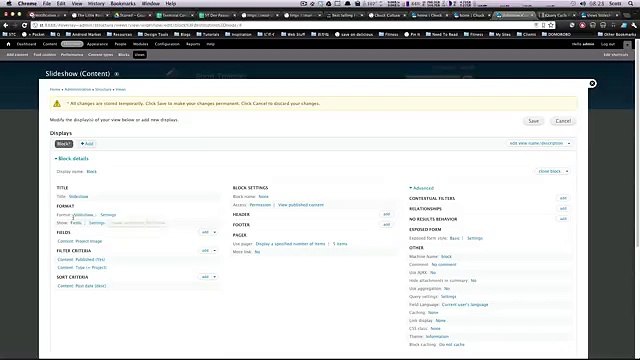This screenshot has width=640, height=360.
Task: Open the Bookmarks menu
Action: (123, 3)
